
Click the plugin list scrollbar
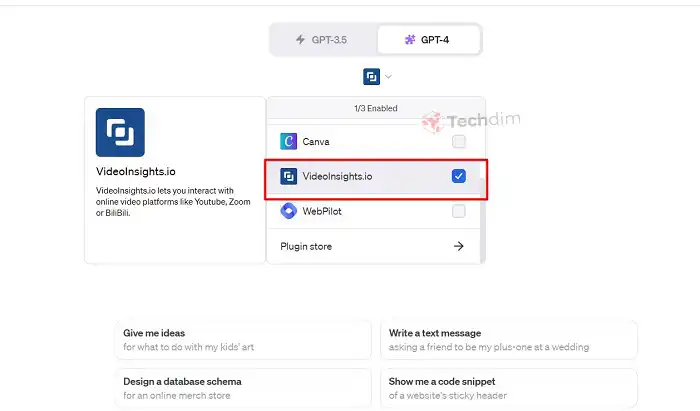tap(483, 221)
